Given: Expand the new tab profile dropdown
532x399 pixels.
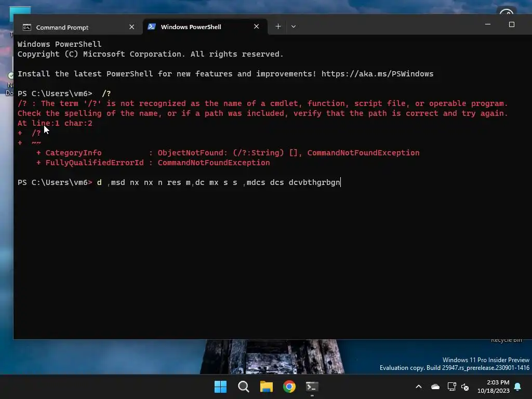Looking at the screenshot, I should tap(294, 26).
